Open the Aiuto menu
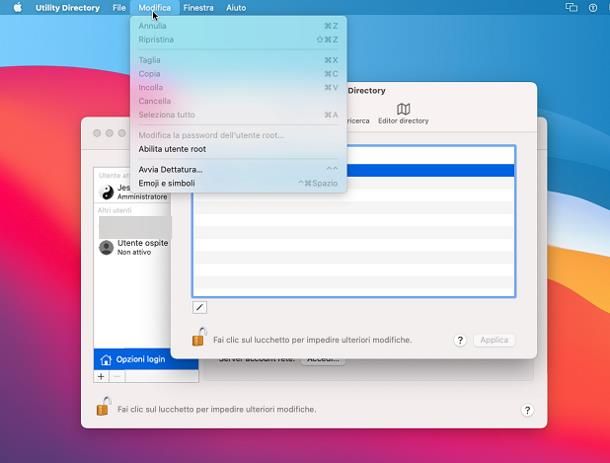This screenshot has width=610, height=463. pos(236,8)
